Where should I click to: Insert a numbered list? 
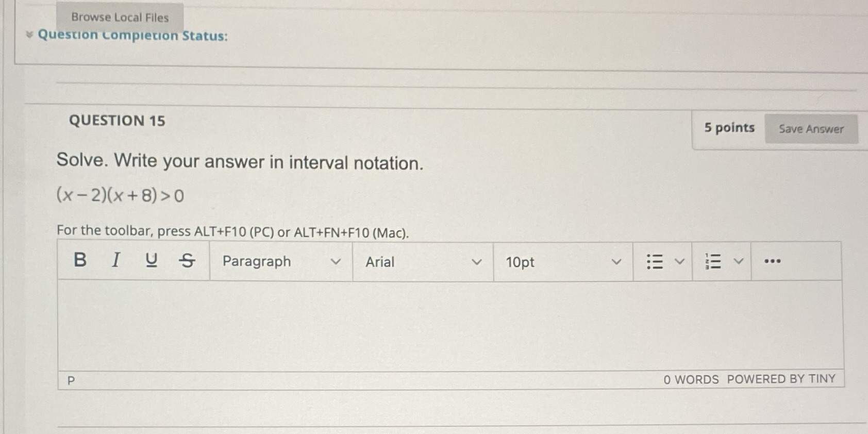pos(714,261)
